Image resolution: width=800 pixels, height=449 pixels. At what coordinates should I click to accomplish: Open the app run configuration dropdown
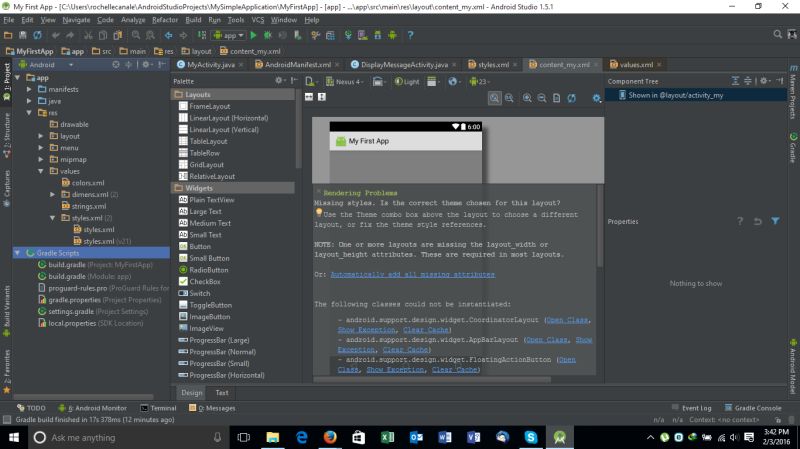click(229, 35)
